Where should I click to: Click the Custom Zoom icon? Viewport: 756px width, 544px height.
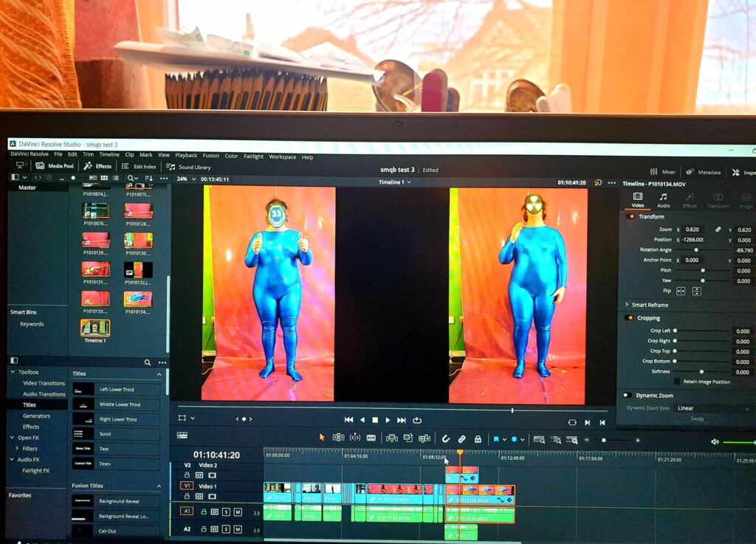[x=572, y=439]
